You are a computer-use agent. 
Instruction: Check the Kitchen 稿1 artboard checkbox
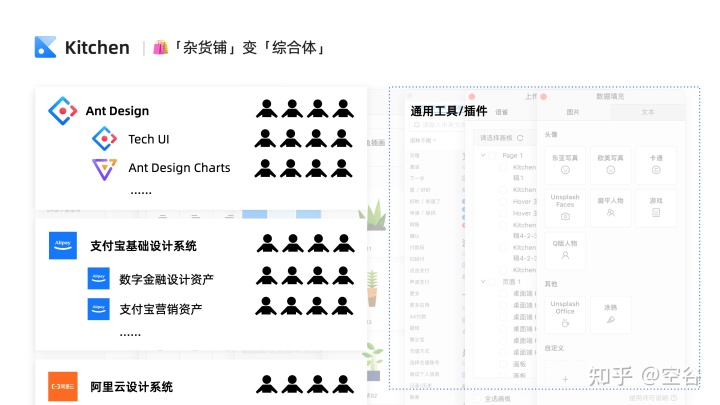503,167
